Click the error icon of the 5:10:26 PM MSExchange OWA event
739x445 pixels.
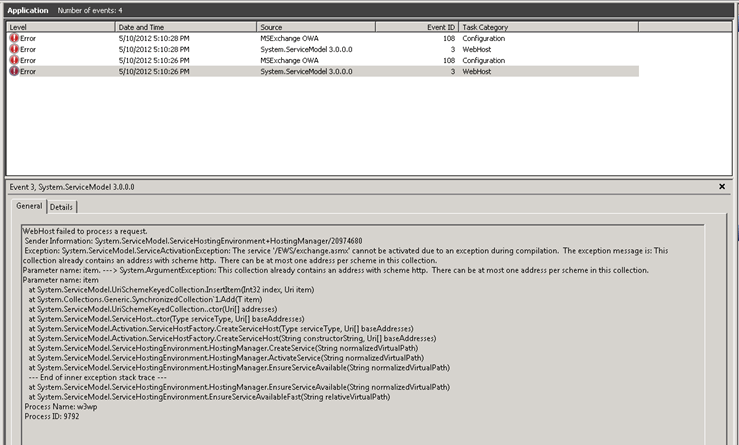click(14, 60)
